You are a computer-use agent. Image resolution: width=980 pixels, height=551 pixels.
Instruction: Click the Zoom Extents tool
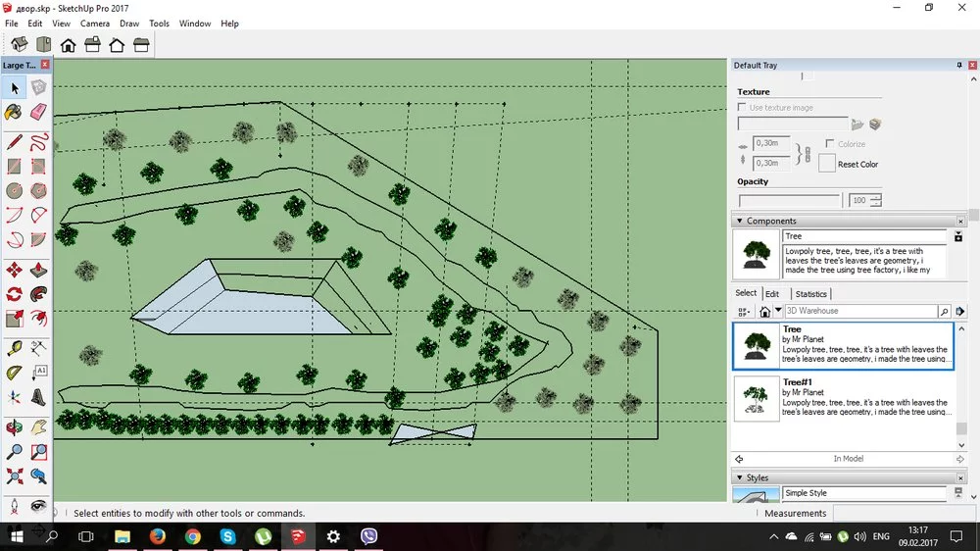click(x=15, y=476)
